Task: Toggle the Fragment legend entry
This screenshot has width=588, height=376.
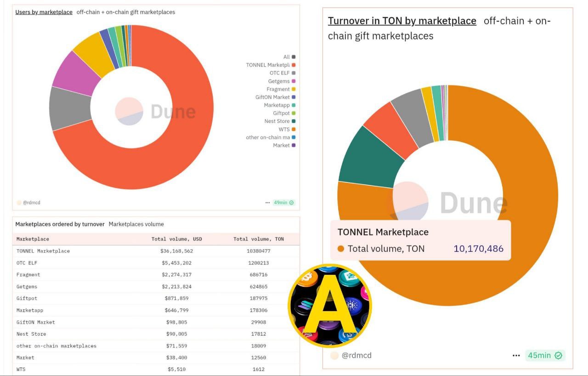Action: (281, 89)
